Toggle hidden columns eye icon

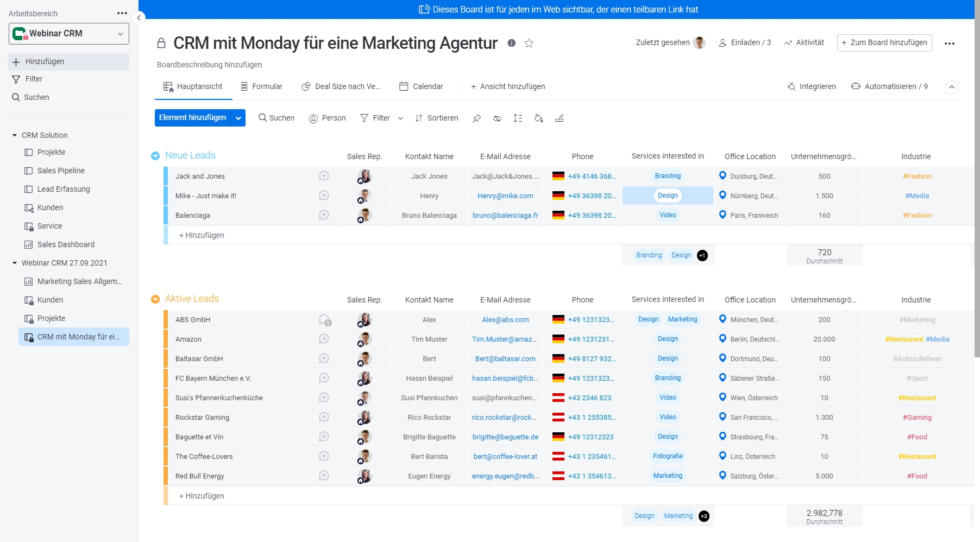coord(497,118)
